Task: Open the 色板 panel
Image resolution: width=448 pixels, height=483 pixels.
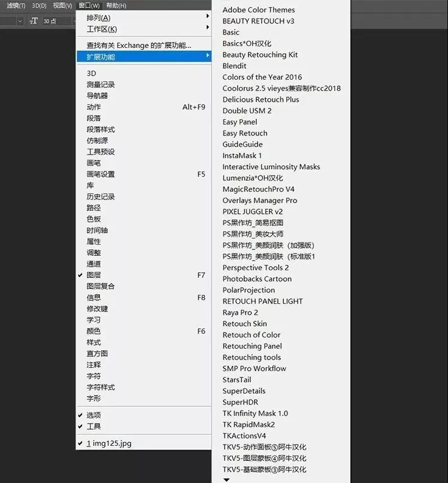Action: [144, 219]
